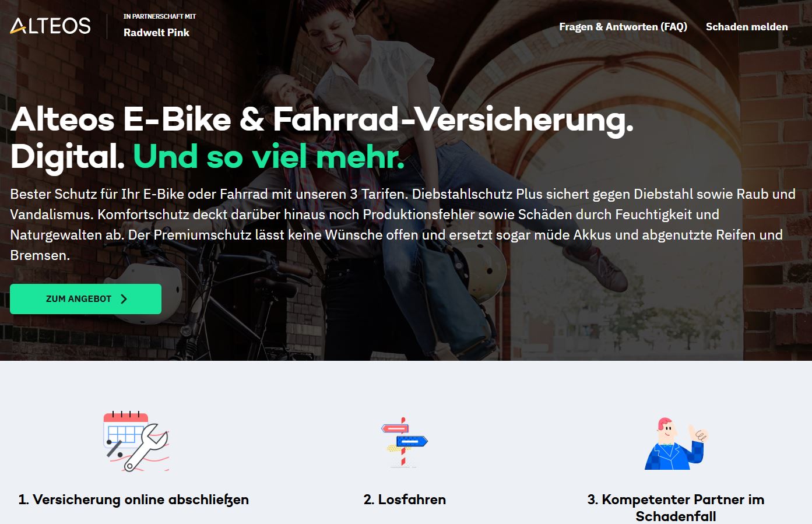Click the Zum Angebot button
The width and height of the screenshot is (812, 524).
click(86, 299)
